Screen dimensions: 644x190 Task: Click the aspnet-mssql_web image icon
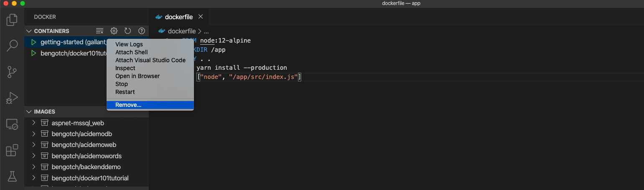[x=44, y=123]
